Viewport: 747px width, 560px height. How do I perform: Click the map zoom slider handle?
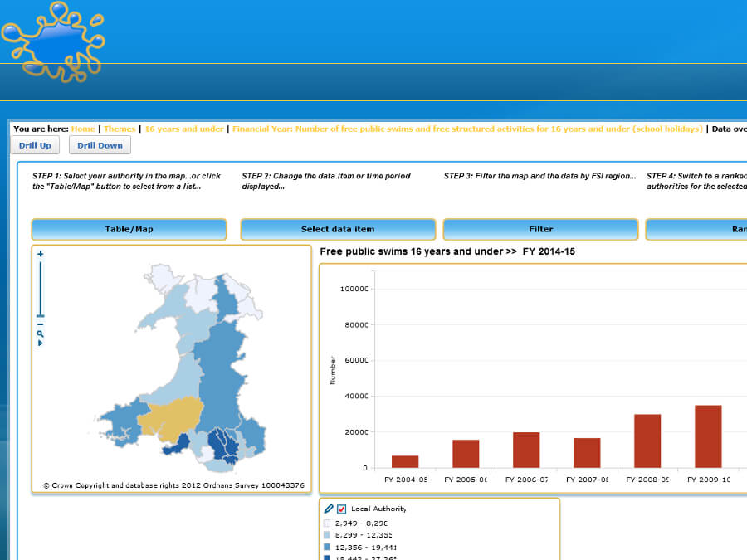coord(41,316)
